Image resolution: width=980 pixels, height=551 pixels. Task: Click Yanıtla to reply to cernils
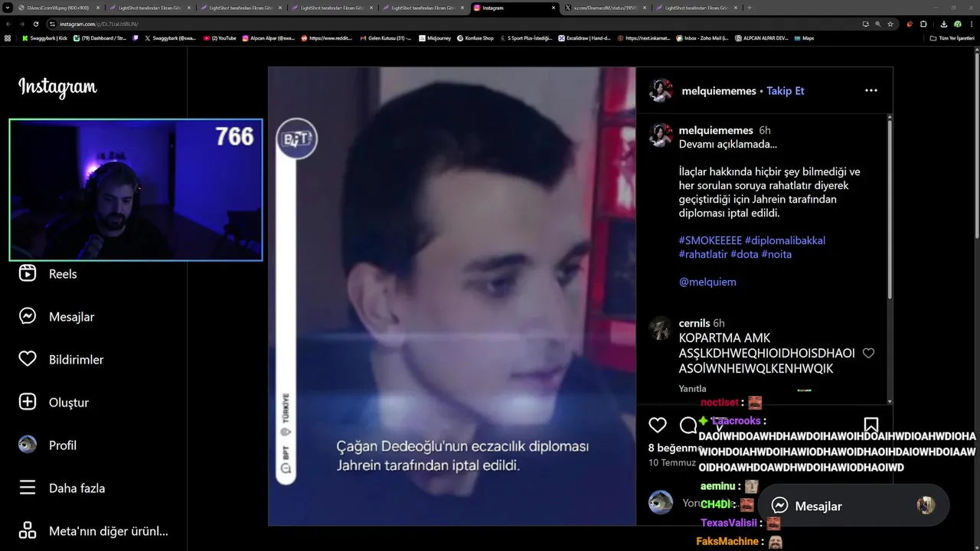(692, 389)
